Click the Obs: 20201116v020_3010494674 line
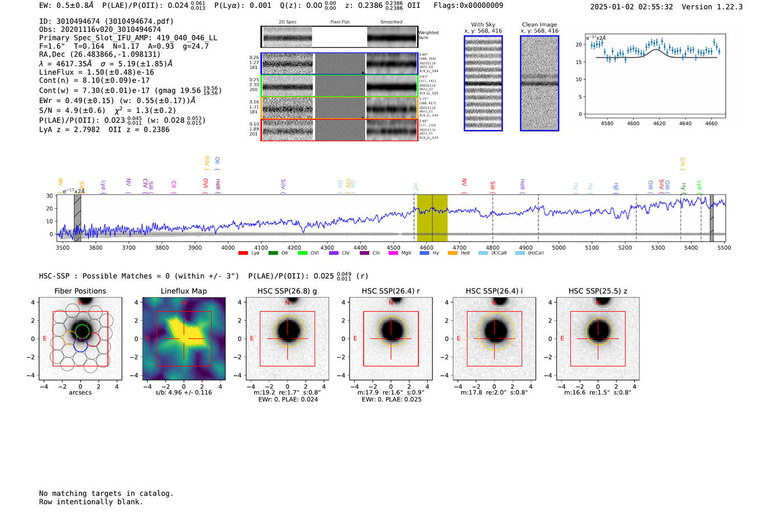 pos(100,30)
